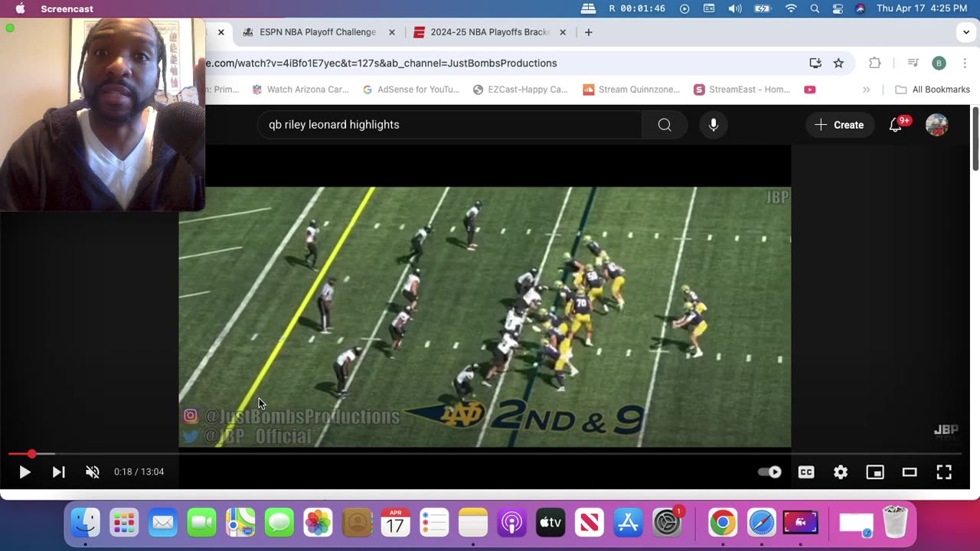The height and width of the screenshot is (551, 980).
Task: Open Messages from the Dock
Action: 279,523
